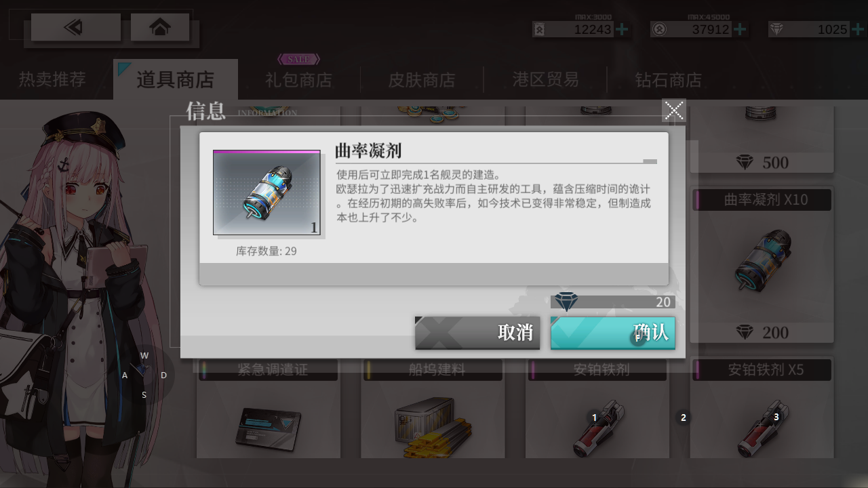
Task: Click the diamond price icon showing 20
Action: pos(566,302)
